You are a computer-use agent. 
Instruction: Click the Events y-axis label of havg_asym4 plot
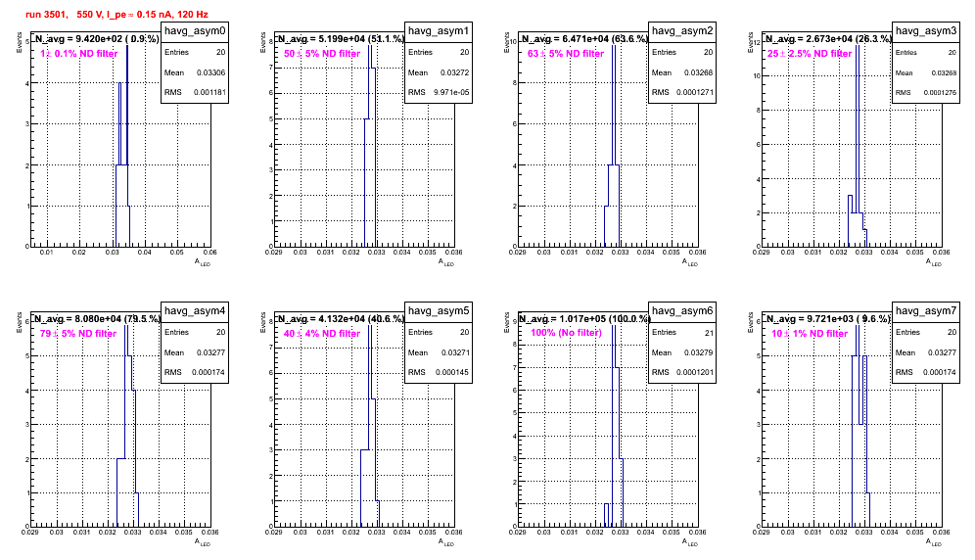pos(19,322)
